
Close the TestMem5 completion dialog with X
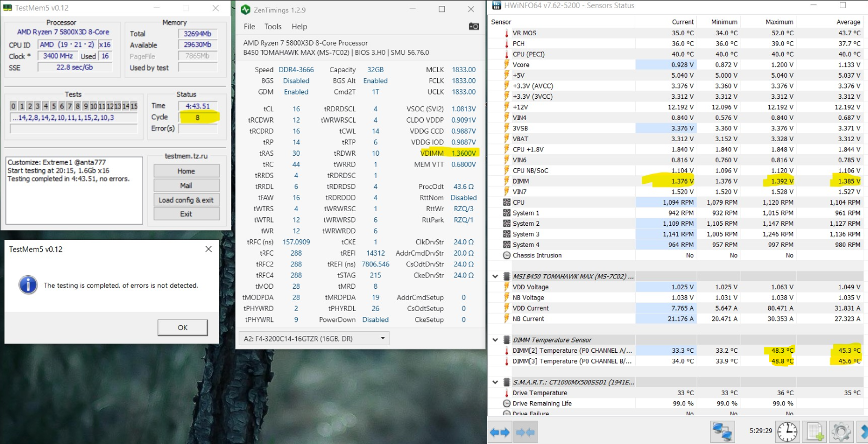pos(208,249)
